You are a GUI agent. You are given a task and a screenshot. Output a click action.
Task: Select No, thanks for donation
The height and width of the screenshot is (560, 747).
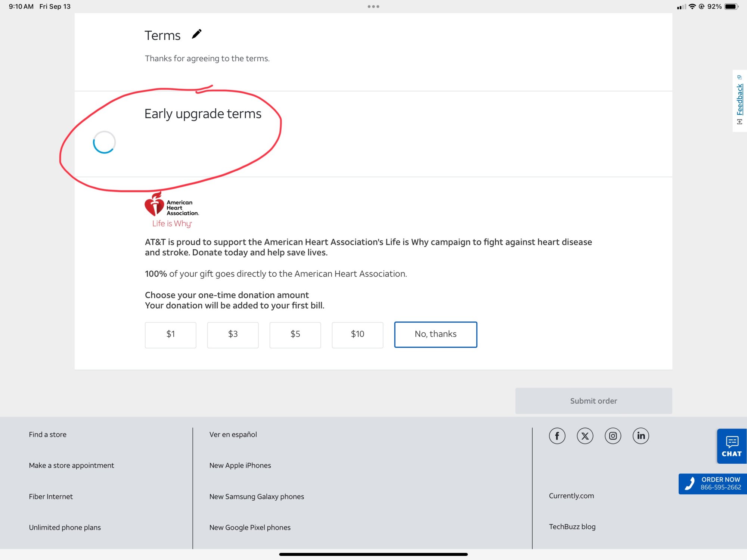[436, 335]
